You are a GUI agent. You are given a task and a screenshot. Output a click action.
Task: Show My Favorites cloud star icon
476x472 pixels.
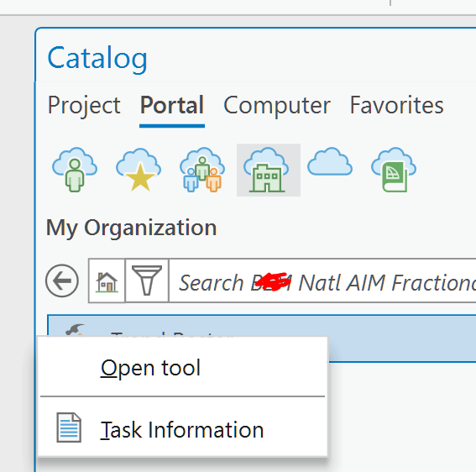coord(139,170)
